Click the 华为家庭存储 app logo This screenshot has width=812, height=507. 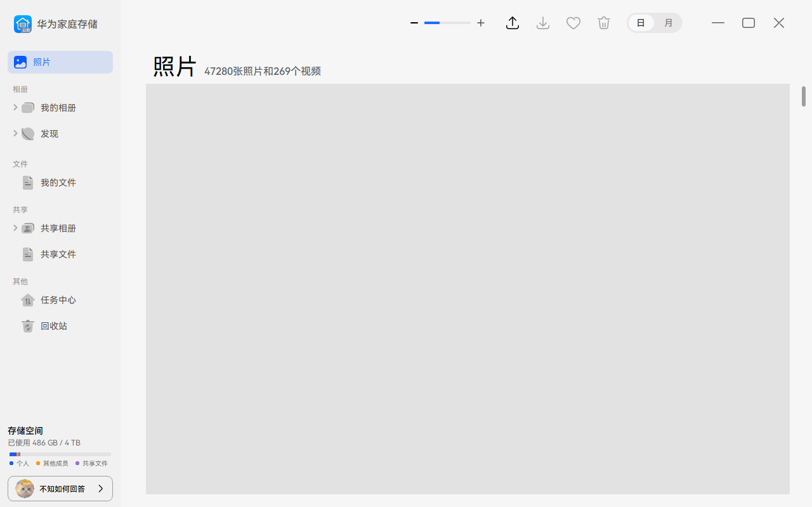pyautogui.click(x=23, y=24)
